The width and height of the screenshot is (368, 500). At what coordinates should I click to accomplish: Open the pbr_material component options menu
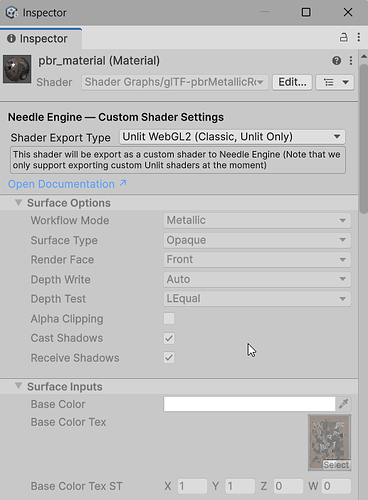pos(351,61)
